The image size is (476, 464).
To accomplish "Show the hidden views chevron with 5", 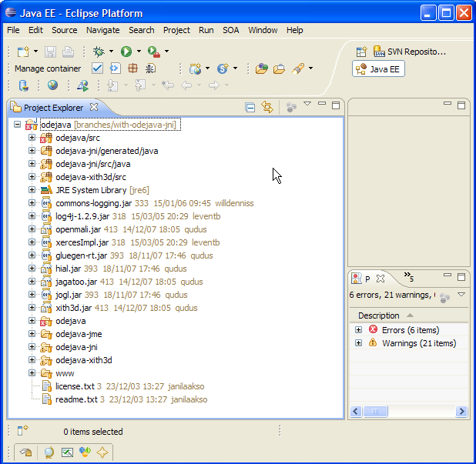I will 409,276.
